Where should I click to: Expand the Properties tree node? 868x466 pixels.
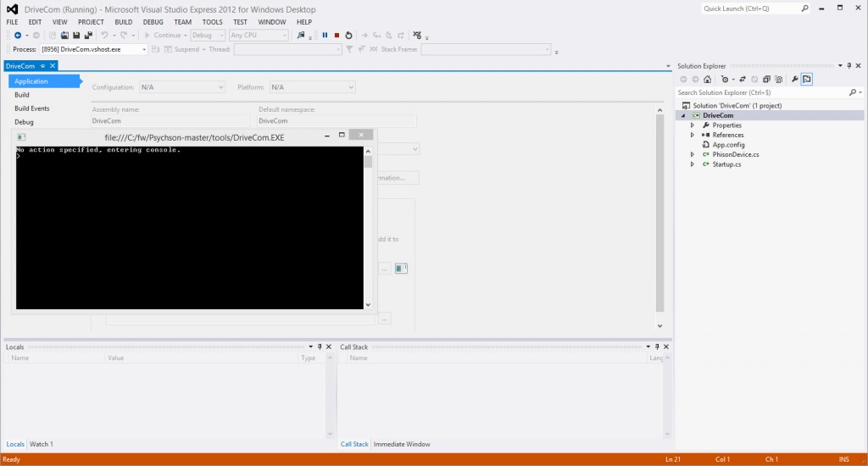tap(692, 125)
